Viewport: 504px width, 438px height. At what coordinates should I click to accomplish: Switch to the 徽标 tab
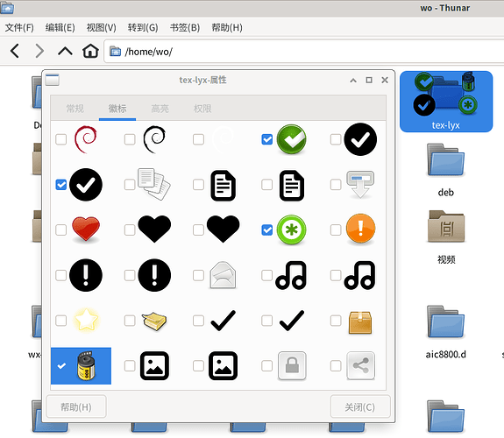pyautogui.click(x=117, y=109)
